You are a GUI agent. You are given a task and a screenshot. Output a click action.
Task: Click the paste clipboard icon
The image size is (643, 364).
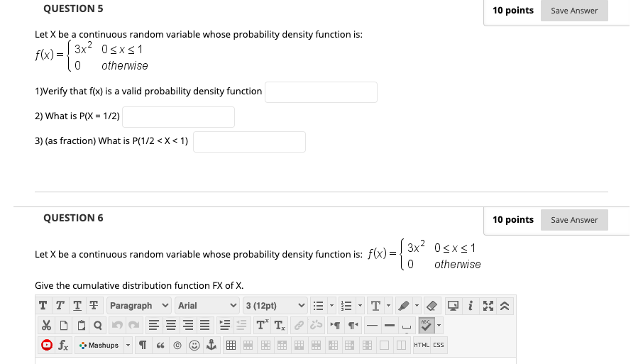pos(81,326)
